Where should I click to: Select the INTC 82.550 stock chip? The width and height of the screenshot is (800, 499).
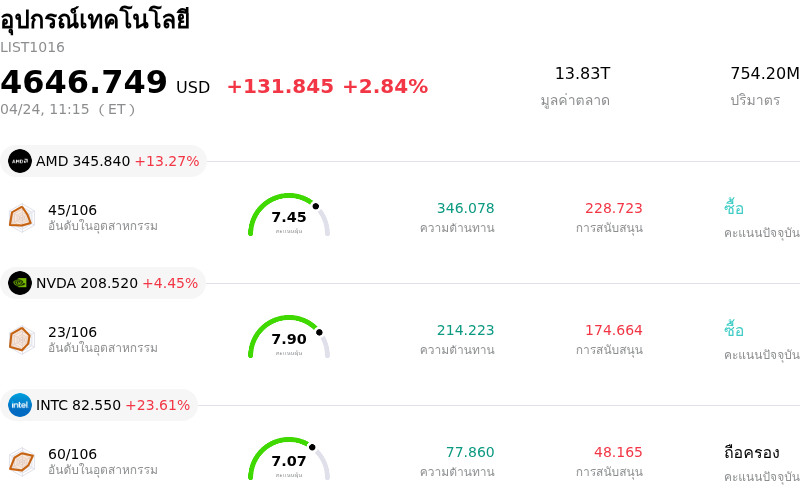pos(100,405)
